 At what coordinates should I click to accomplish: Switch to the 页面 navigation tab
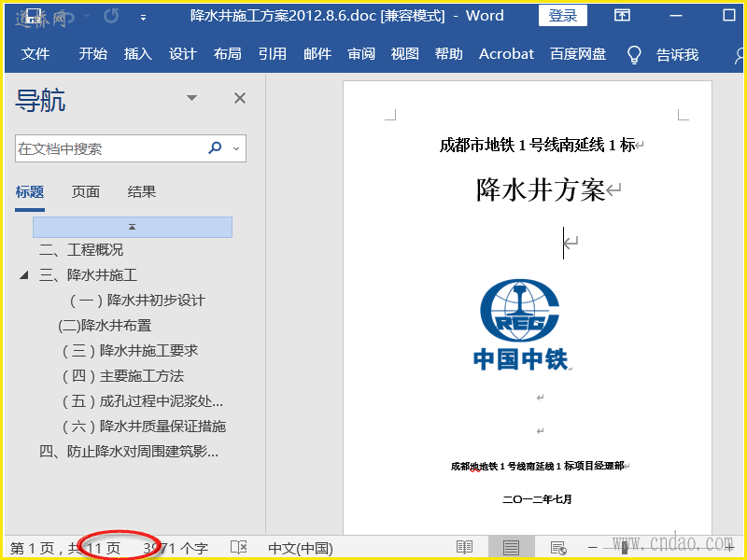(86, 192)
